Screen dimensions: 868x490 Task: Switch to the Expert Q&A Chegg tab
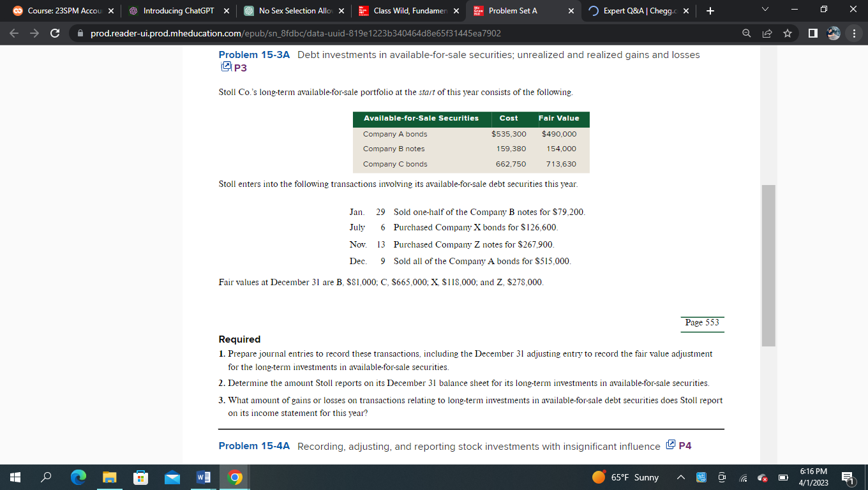[x=638, y=11]
